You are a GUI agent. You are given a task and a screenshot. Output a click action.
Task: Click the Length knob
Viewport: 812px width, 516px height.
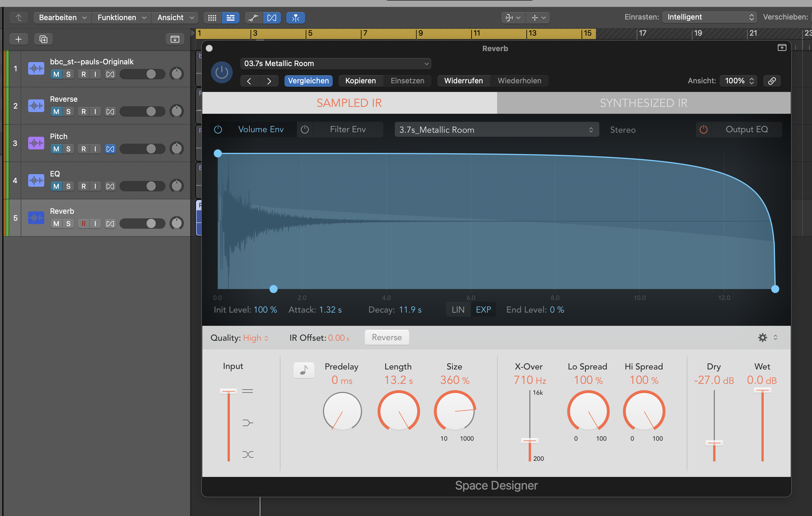point(398,411)
